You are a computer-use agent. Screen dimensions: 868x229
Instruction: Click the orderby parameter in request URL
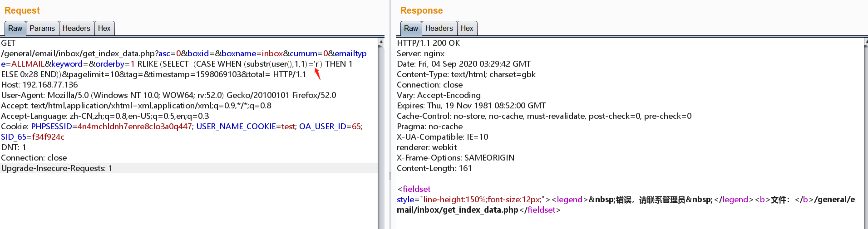click(110, 64)
